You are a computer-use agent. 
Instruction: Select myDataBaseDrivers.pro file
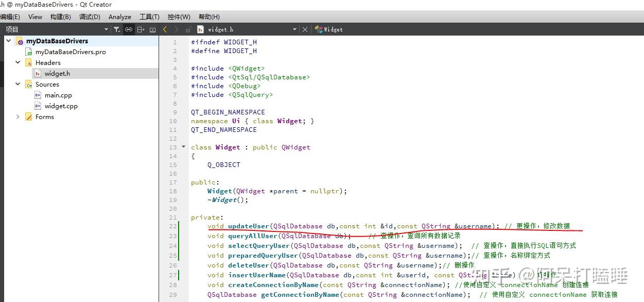click(x=71, y=52)
